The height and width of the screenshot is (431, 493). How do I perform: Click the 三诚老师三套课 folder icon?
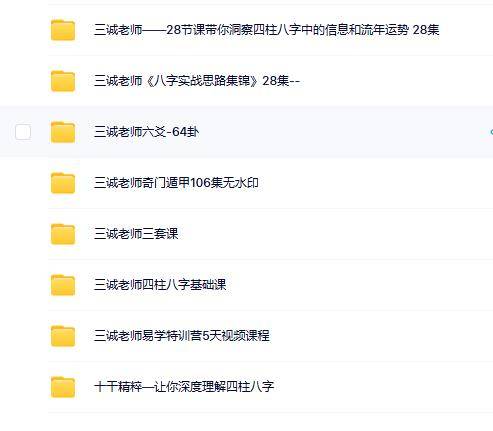click(x=63, y=234)
